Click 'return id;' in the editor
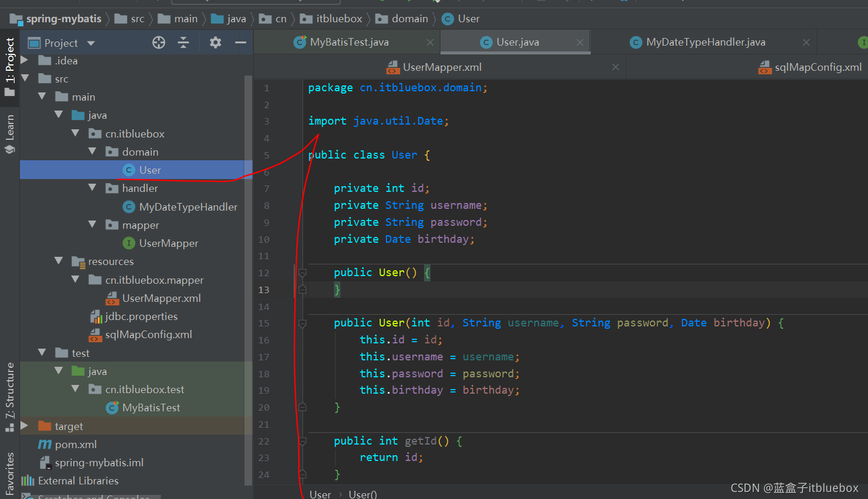The width and height of the screenshot is (868, 499). point(391,457)
